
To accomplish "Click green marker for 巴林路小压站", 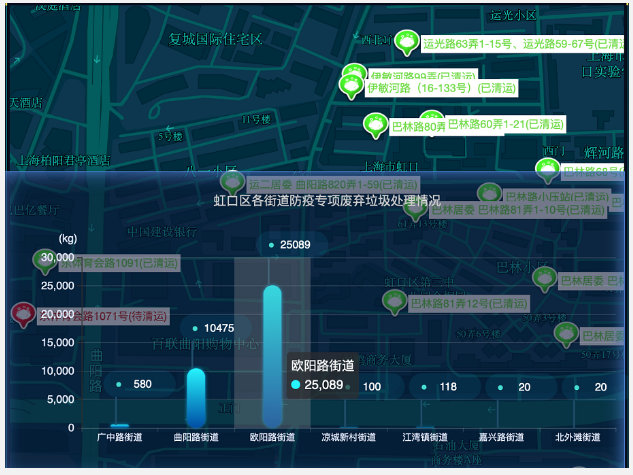I will pyautogui.click(x=489, y=194).
